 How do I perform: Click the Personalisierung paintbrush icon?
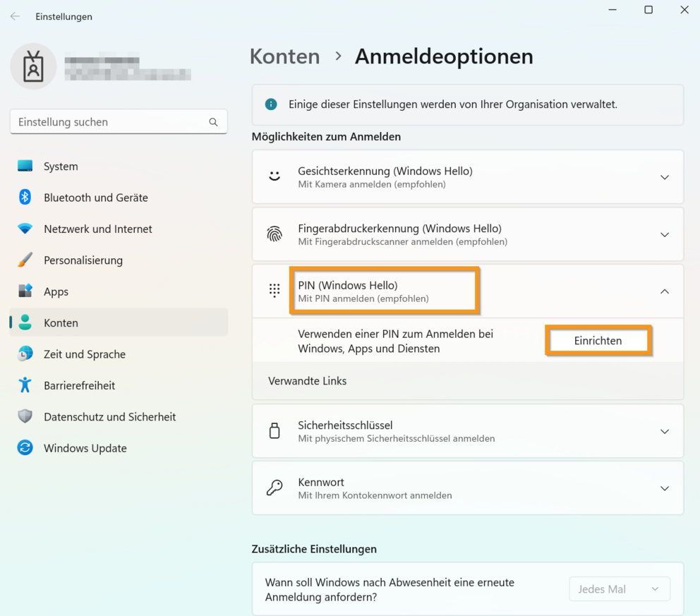(25, 260)
